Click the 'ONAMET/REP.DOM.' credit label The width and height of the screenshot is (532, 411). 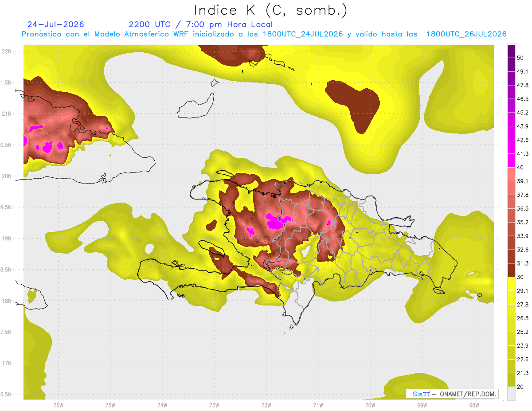[468, 394]
